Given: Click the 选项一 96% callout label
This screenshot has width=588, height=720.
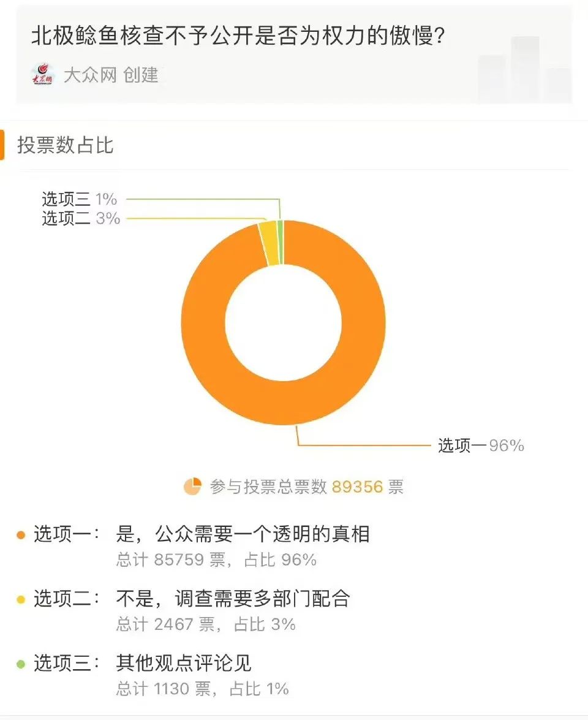Looking at the screenshot, I should (x=480, y=446).
